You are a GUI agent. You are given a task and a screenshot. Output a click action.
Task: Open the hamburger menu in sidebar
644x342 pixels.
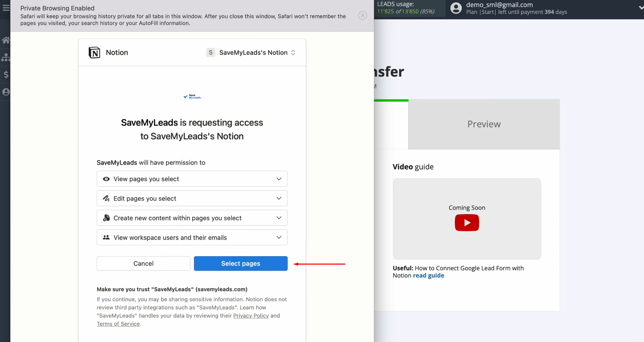[x=6, y=8]
